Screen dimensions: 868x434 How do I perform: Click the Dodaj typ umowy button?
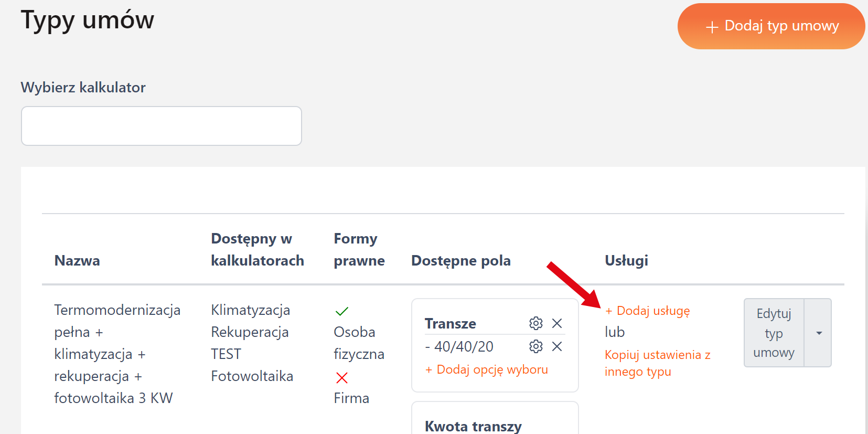(771, 26)
